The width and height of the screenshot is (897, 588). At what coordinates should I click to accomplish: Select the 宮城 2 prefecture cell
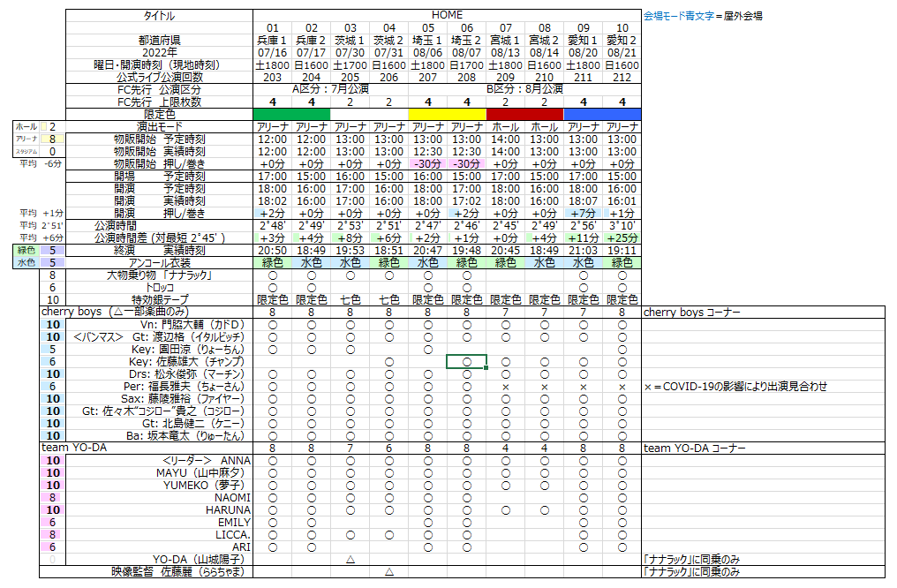pos(545,41)
